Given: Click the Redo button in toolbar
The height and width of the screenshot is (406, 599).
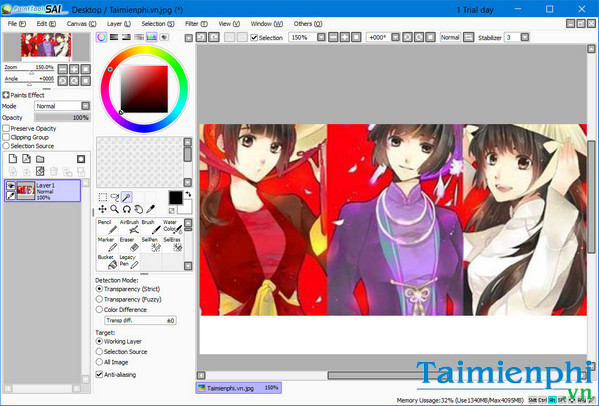Looking at the screenshot, I should [x=214, y=37].
